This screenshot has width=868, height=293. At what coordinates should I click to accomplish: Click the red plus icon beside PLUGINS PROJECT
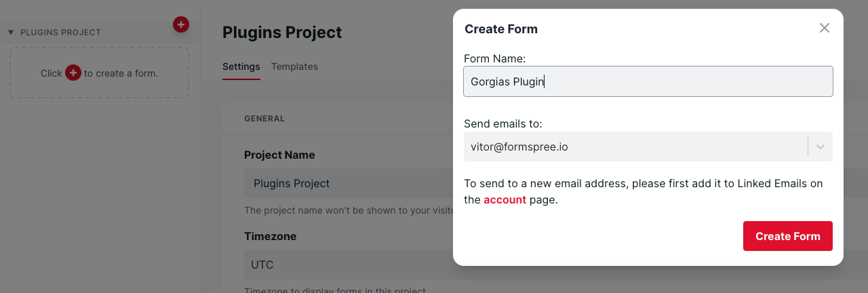(x=180, y=24)
